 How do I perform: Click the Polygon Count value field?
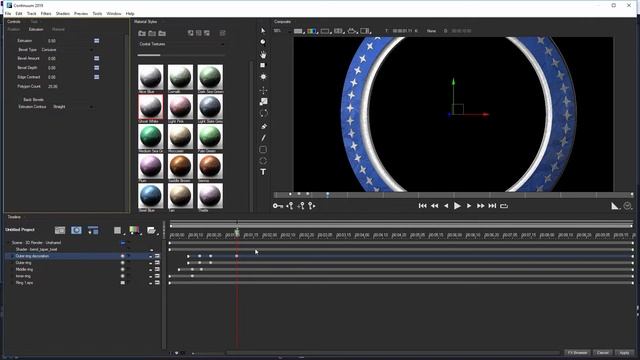pyautogui.click(x=53, y=87)
